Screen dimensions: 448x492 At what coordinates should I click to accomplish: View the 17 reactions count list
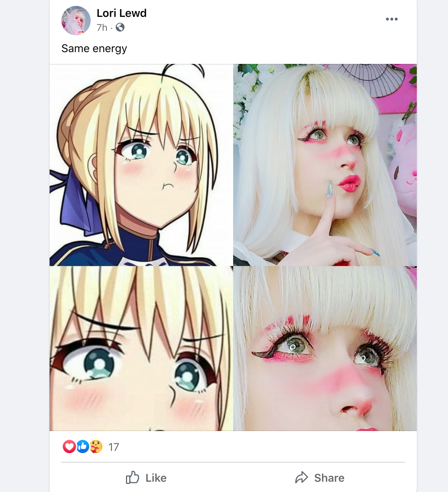[114, 447]
